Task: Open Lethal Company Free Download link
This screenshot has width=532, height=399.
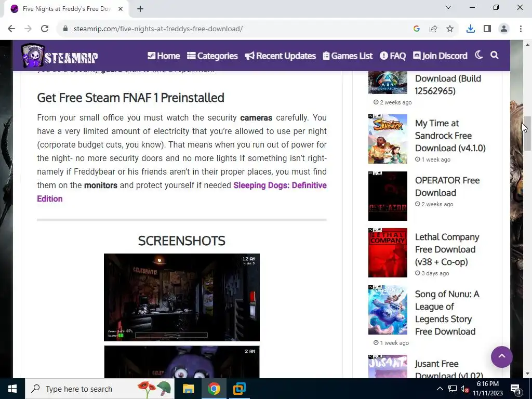Action: tap(447, 249)
